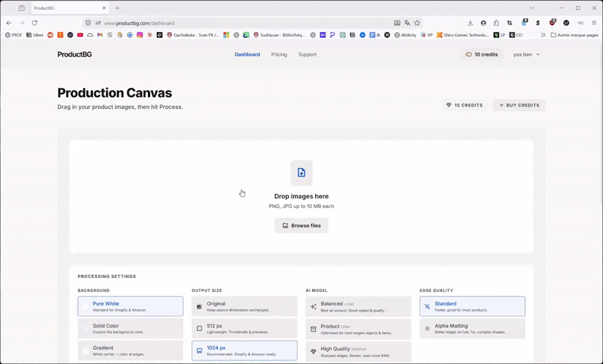Close the ProductBG browser tab
The height and width of the screenshot is (364, 603).
tap(104, 8)
